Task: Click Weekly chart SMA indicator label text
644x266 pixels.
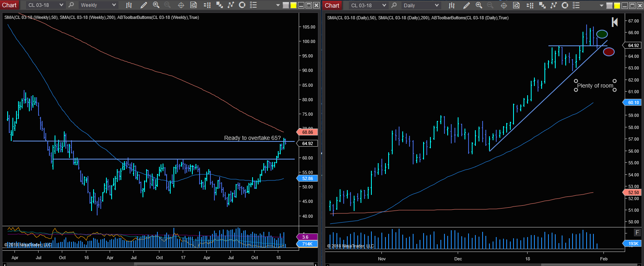Action: click(x=102, y=17)
